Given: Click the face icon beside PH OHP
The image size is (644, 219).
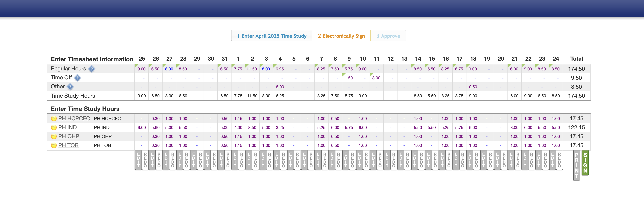Looking at the screenshot, I should [54, 137].
